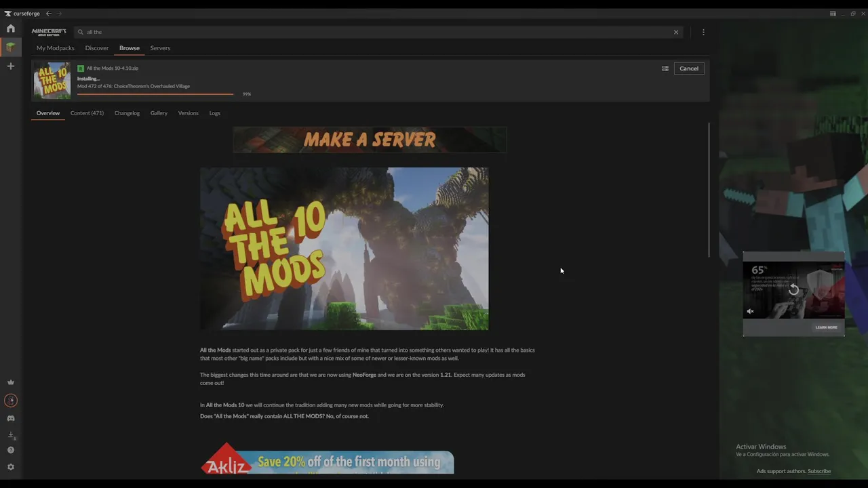The width and height of the screenshot is (868, 488).
Task: Open the Logs tab
Action: pos(214,113)
